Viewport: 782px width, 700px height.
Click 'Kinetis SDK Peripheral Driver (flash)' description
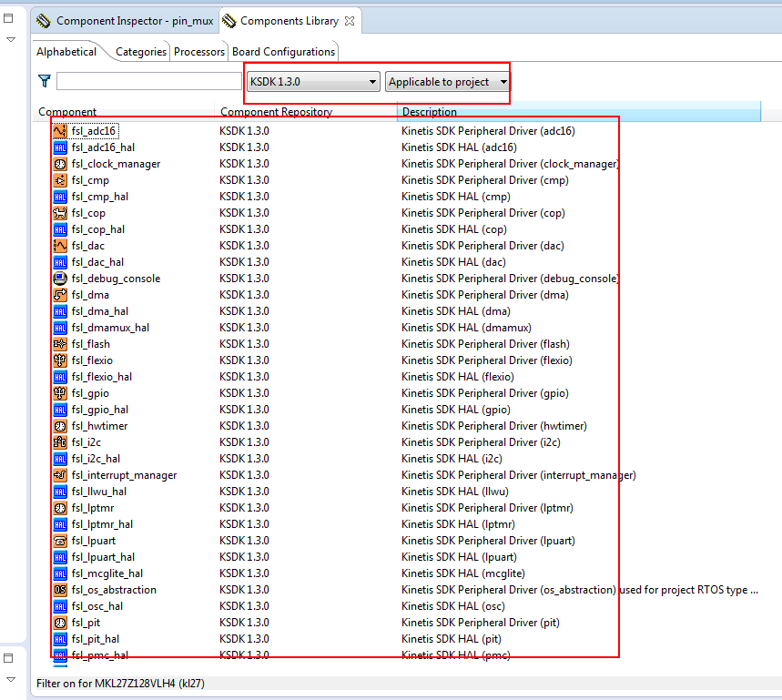point(485,344)
